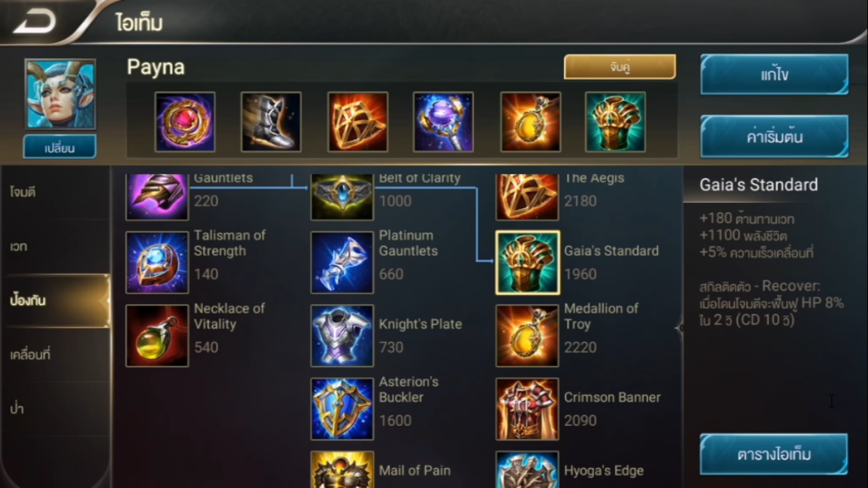Select Medallion of Troy item icon
868x488 pixels.
pyautogui.click(x=527, y=335)
